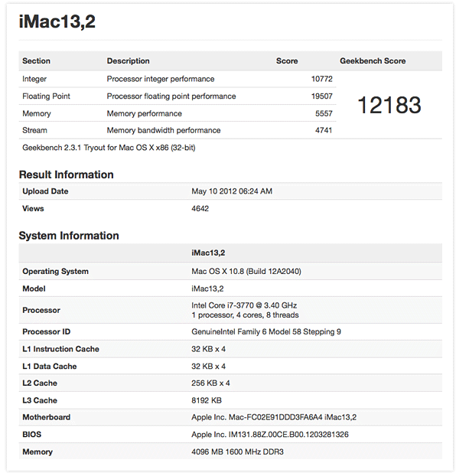The width and height of the screenshot is (456, 476).
Task: Click the Geekbench 2.3.1 Tryout version line
Action: tap(109, 148)
